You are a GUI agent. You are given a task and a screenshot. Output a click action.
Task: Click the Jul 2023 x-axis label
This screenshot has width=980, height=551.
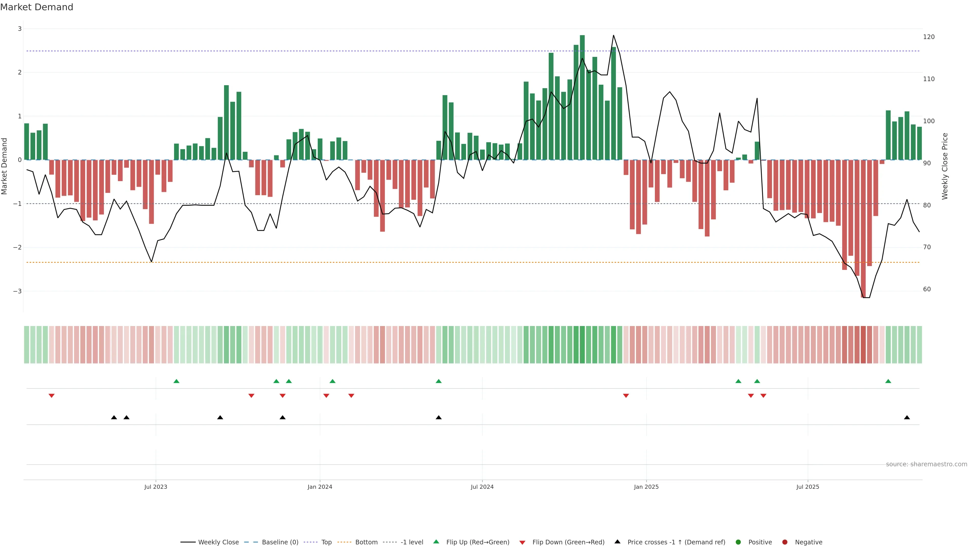[x=156, y=487]
